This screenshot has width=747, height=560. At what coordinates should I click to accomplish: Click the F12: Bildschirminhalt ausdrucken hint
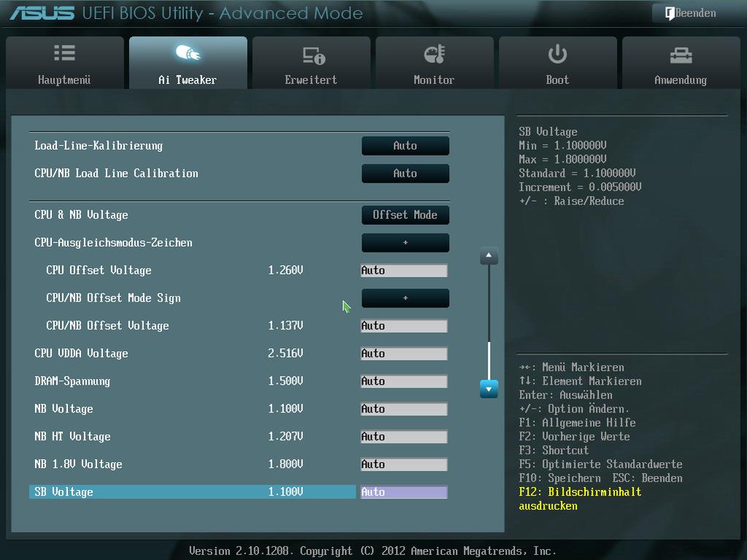tap(581, 499)
